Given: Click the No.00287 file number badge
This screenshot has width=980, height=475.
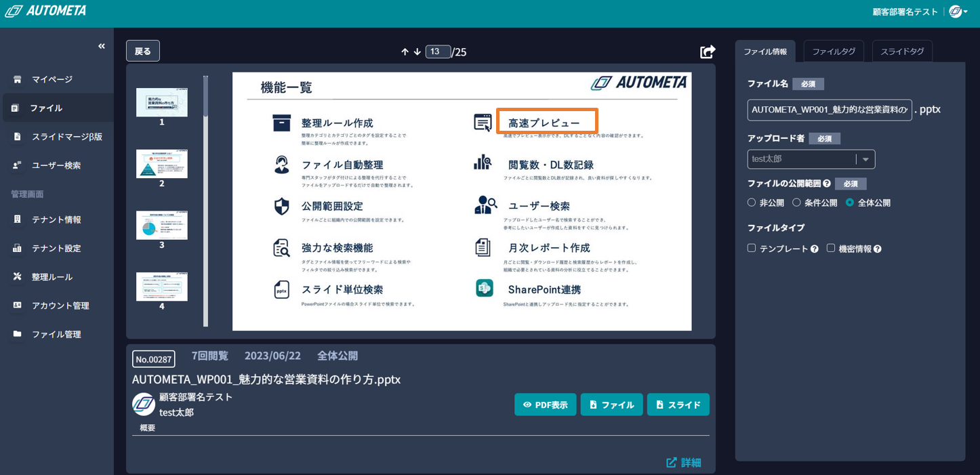Looking at the screenshot, I should click(x=154, y=359).
